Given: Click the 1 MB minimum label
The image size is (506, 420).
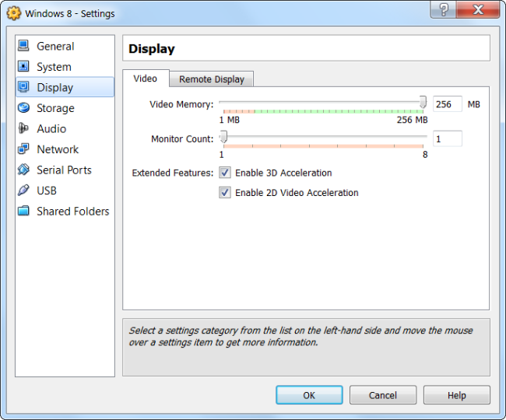Looking at the screenshot, I should point(230,120).
